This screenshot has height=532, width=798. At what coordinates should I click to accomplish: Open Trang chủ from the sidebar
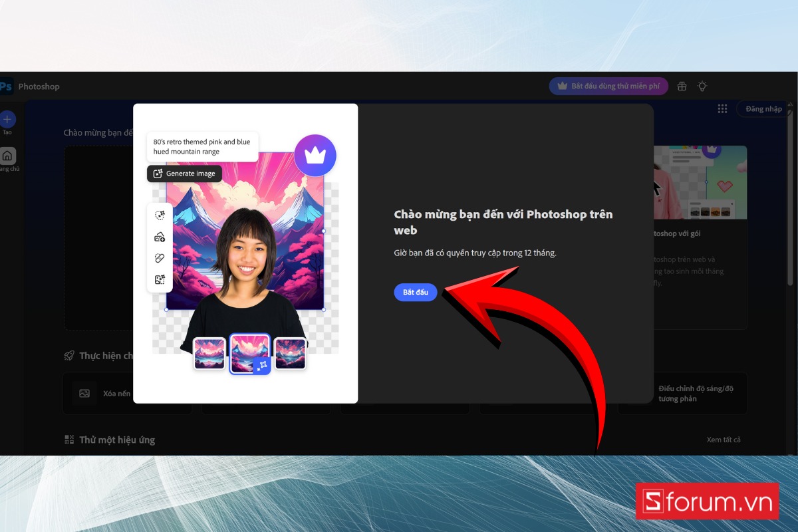7,157
